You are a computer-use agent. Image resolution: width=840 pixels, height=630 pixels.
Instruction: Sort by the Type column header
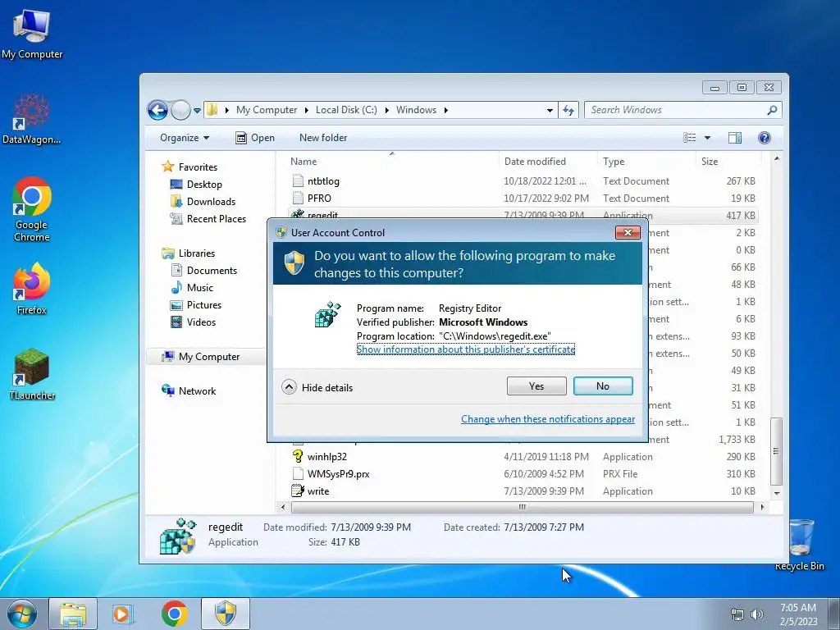pos(614,162)
